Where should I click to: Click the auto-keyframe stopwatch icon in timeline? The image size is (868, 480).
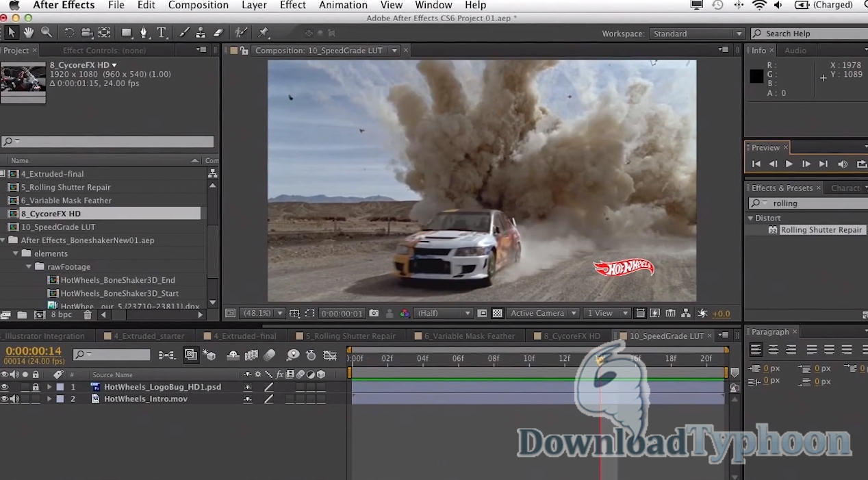pyautogui.click(x=311, y=355)
